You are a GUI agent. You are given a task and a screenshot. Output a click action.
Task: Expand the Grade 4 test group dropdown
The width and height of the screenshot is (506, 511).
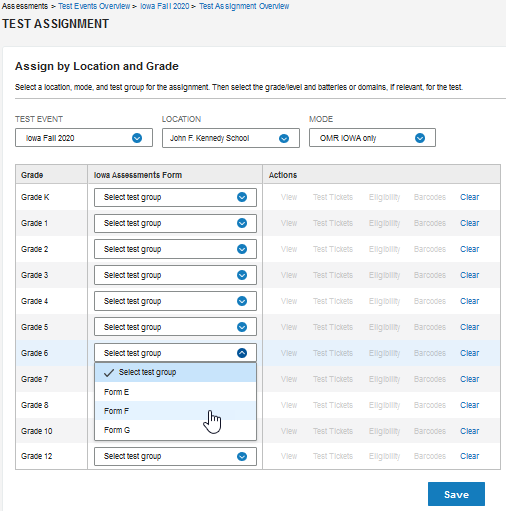click(x=175, y=301)
